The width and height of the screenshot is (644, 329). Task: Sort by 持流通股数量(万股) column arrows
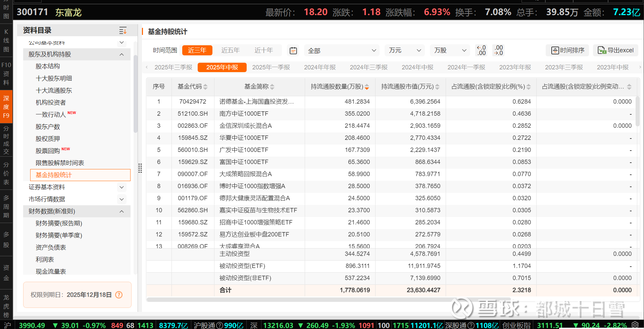367,87
